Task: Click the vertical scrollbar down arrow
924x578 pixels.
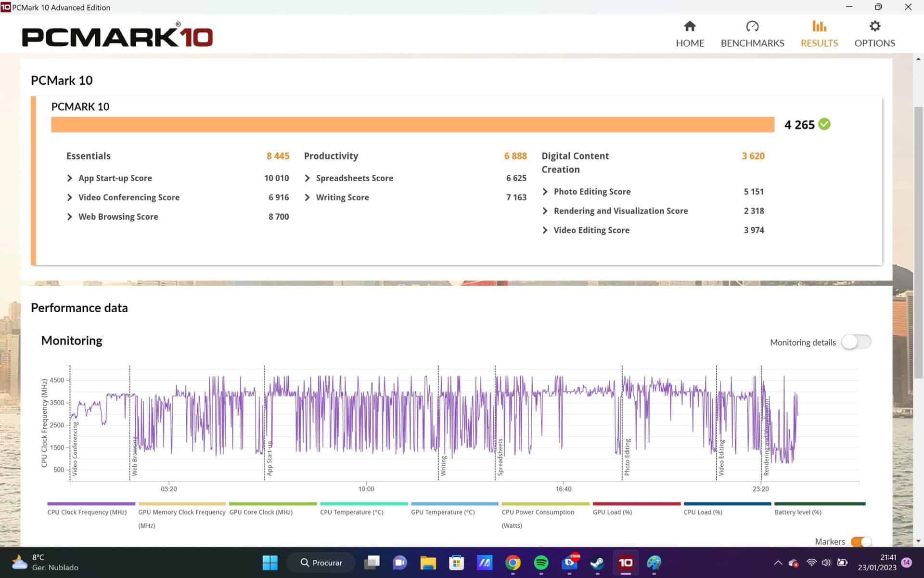Action: (x=918, y=541)
